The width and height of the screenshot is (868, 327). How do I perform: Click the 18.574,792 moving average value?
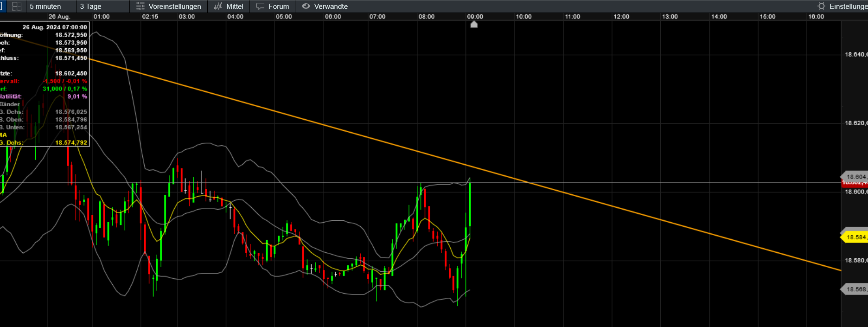click(71, 142)
